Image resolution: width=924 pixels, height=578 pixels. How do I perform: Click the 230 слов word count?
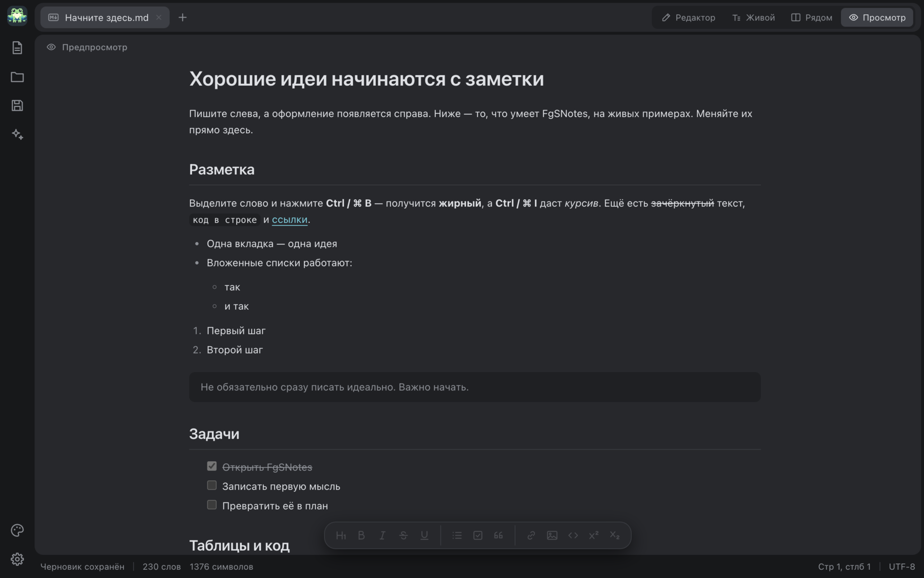pyautogui.click(x=162, y=567)
